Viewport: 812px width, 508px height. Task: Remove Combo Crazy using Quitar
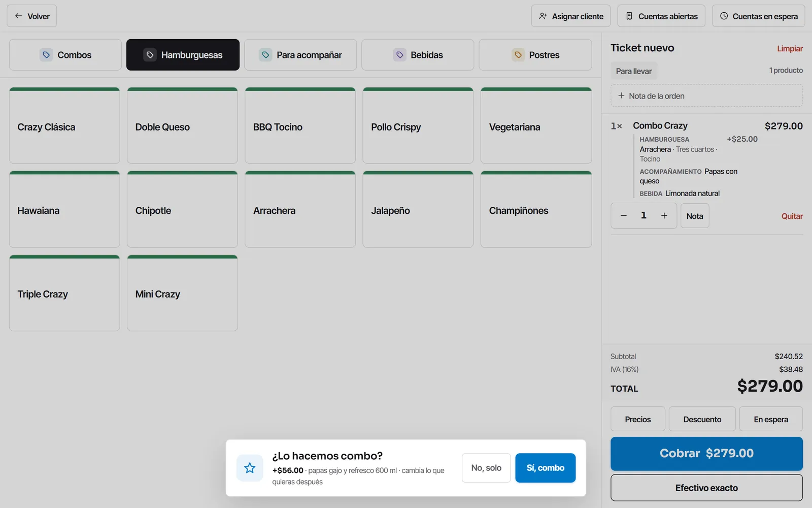pos(792,216)
